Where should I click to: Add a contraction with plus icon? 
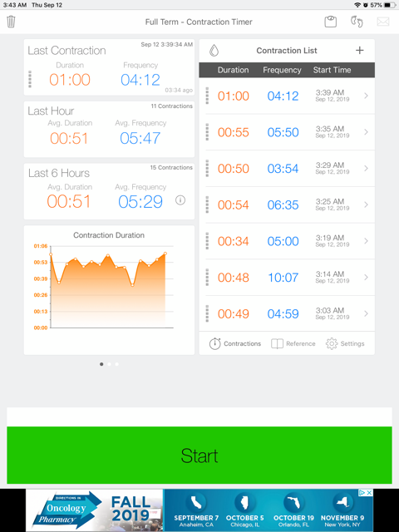(360, 50)
